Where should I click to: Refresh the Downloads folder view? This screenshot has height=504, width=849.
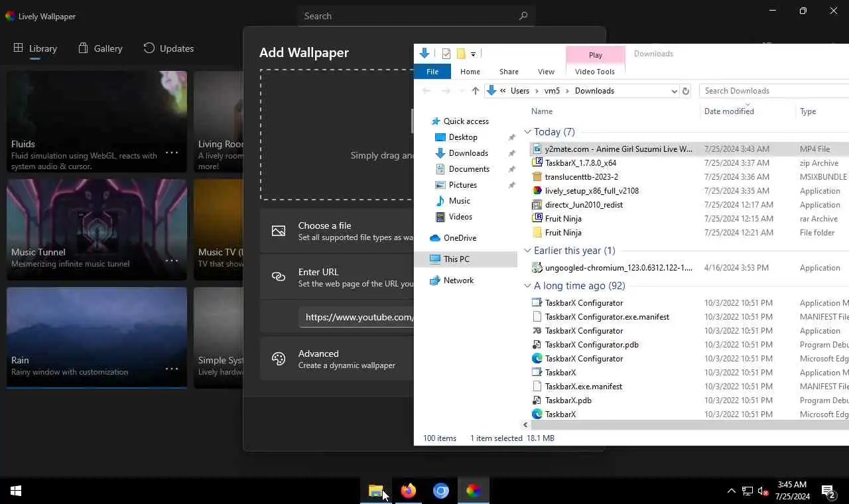coord(686,91)
